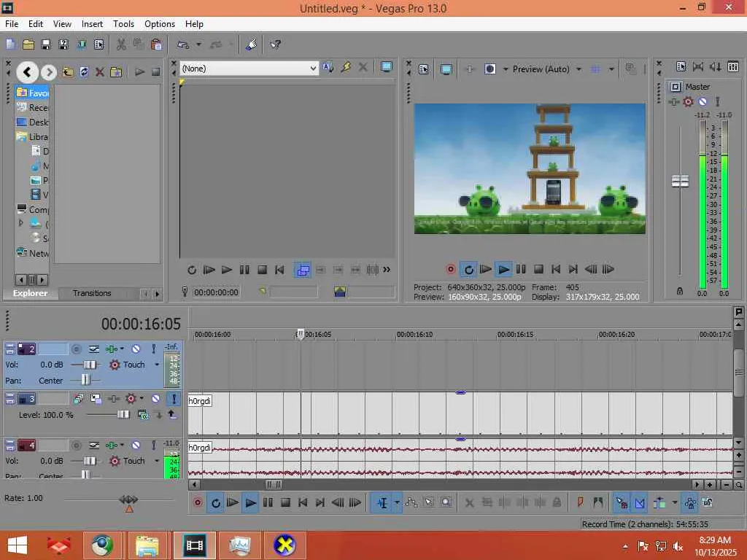
Task: Click the What's This help icon
Action: tap(275, 44)
